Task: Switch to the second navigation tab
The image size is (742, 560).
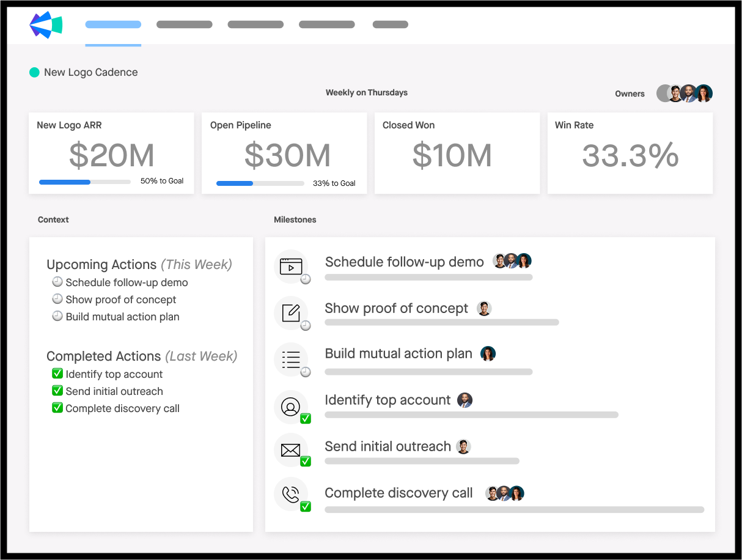Action: coord(184,24)
